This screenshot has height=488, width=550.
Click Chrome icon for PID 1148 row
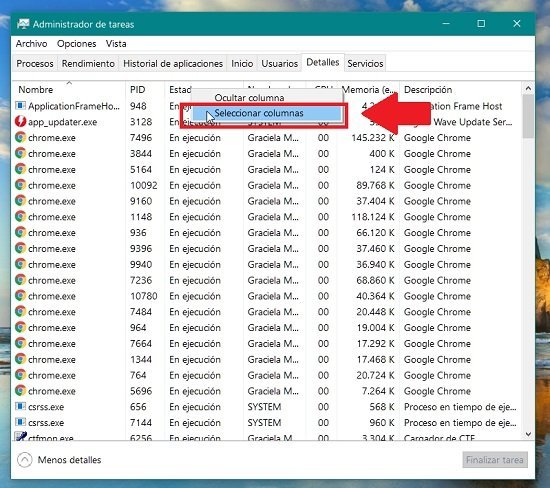pyautogui.click(x=21, y=216)
